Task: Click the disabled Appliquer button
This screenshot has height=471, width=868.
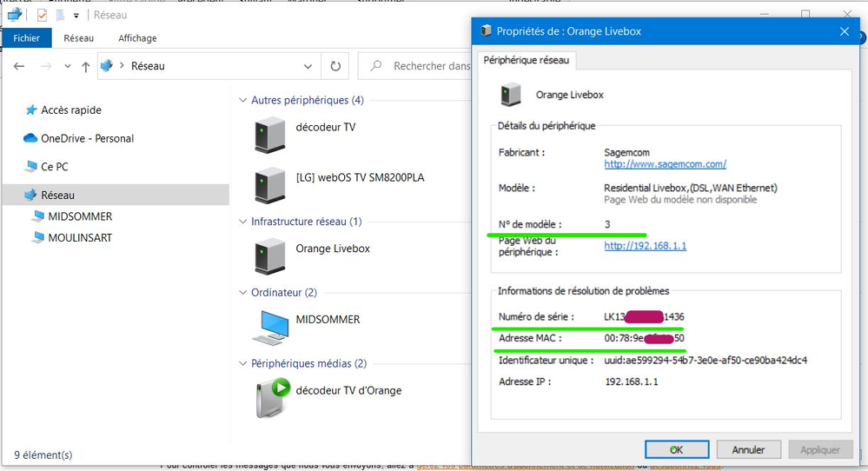Action: tap(820, 449)
